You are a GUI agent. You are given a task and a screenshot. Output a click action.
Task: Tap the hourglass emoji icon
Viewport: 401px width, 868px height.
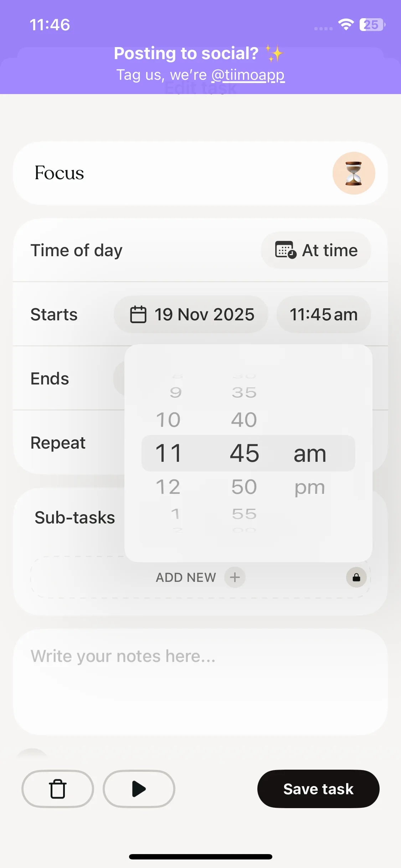click(354, 173)
